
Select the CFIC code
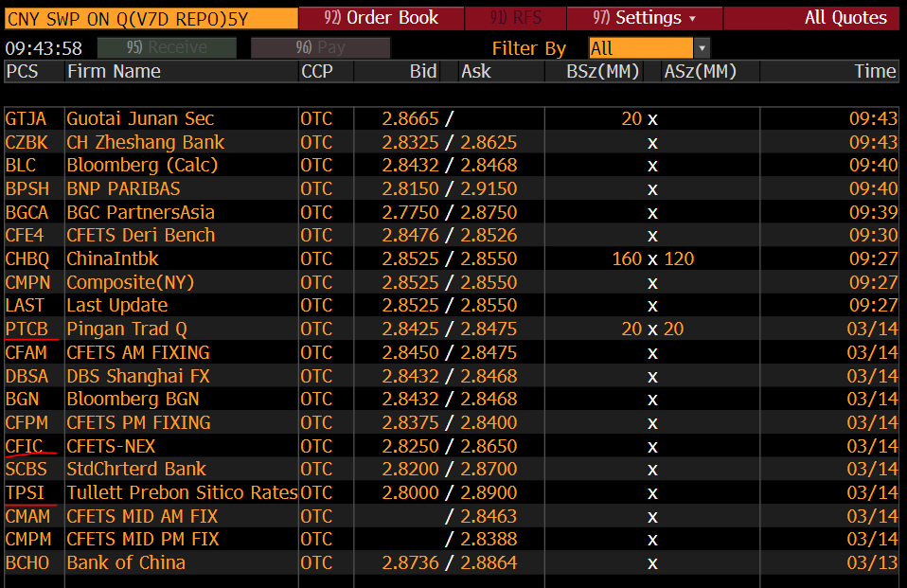pyautogui.click(x=25, y=446)
